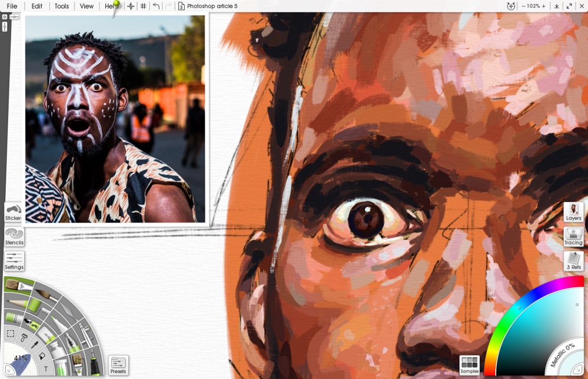Screen dimensions: 588x379
Task: Click the Photoshop article 5 document title
Action: pos(212,6)
